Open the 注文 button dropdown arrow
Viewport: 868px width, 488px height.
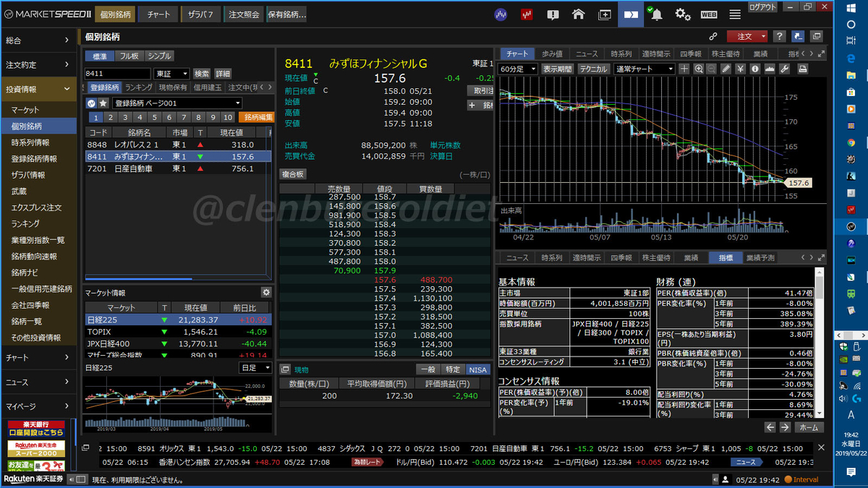pos(762,36)
